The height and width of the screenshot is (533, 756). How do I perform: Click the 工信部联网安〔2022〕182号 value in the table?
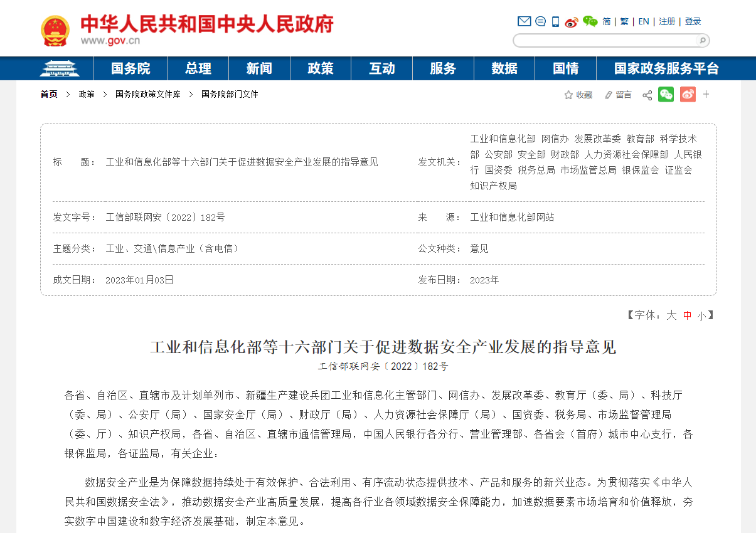(x=165, y=218)
